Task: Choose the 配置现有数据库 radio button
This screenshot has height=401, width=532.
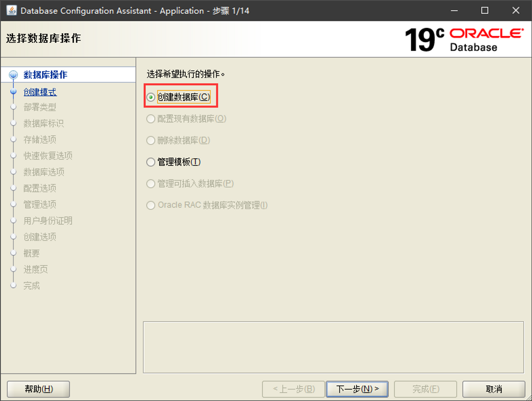Action: pyautogui.click(x=151, y=119)
